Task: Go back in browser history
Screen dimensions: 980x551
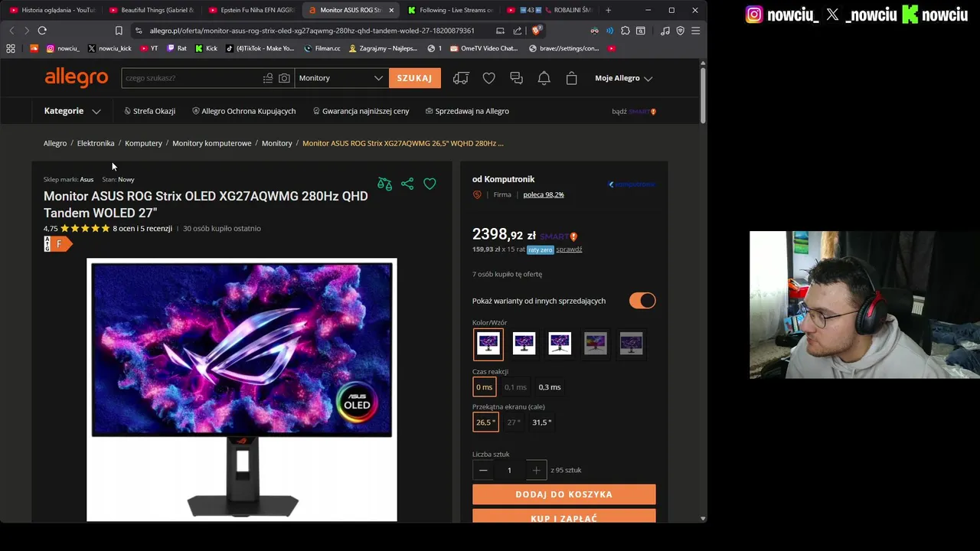Action: [x=11, y=31]
